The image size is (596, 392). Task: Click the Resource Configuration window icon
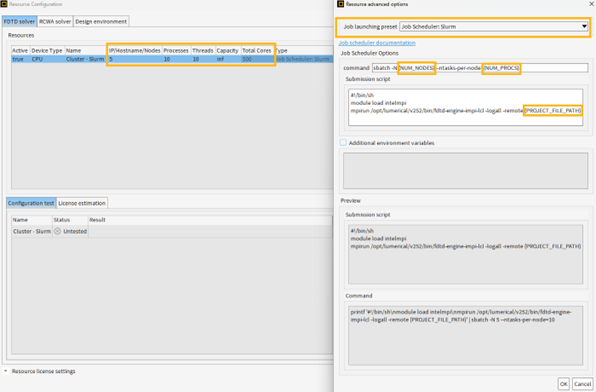(4, 4)
